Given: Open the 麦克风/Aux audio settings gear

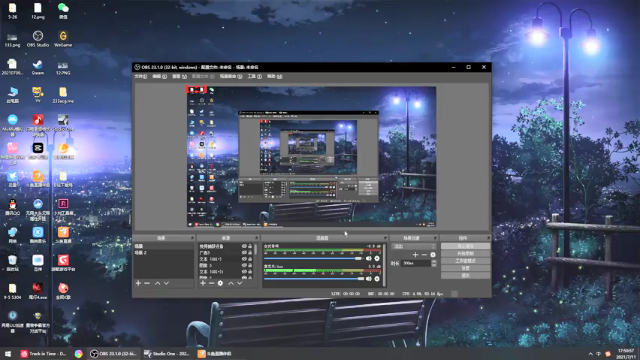Looking at the screenshot, I should tap(377, 279).
